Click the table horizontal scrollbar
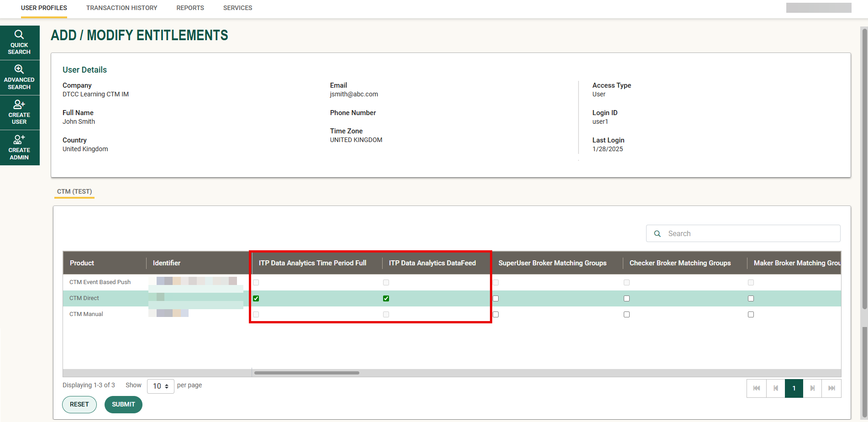 [x=306, y=373]
